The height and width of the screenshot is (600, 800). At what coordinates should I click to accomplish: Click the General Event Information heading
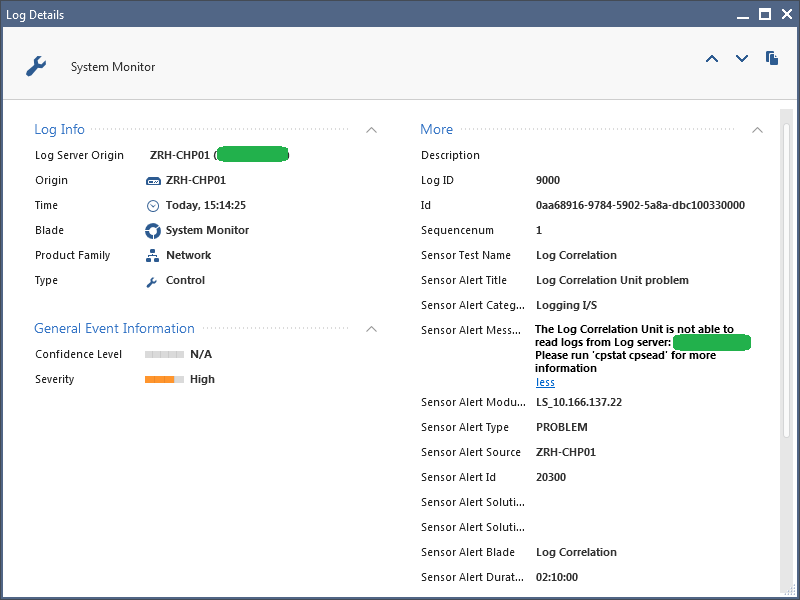[114, 329]
